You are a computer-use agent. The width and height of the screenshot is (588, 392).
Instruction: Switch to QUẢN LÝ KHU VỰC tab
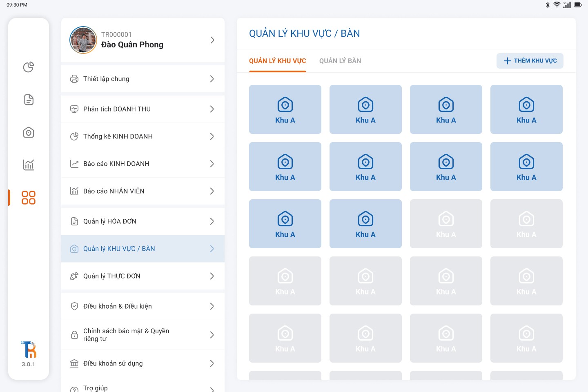click(x=278, y=61)
